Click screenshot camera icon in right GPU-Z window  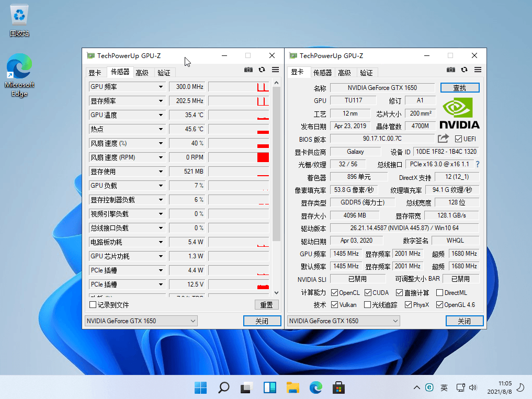click(451, 70)
